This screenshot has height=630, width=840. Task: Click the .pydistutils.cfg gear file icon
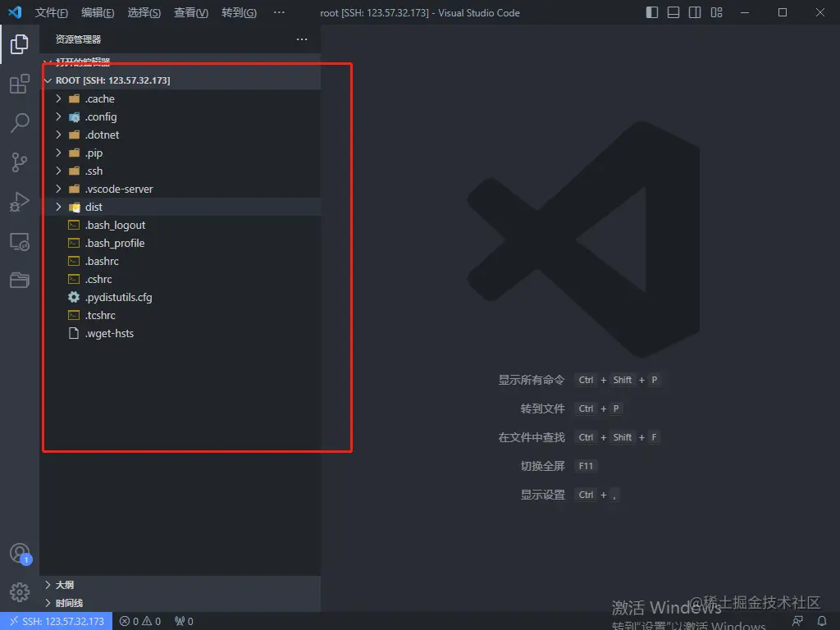(x=74, y=297)
